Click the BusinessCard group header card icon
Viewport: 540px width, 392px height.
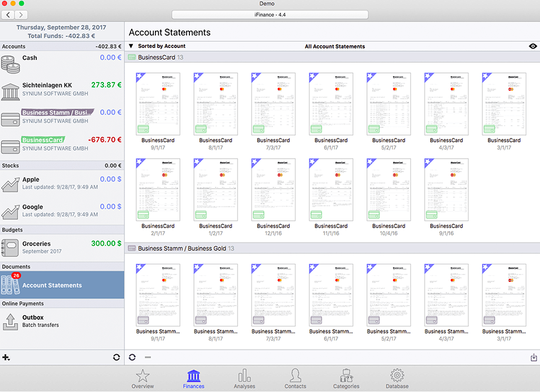132,57
